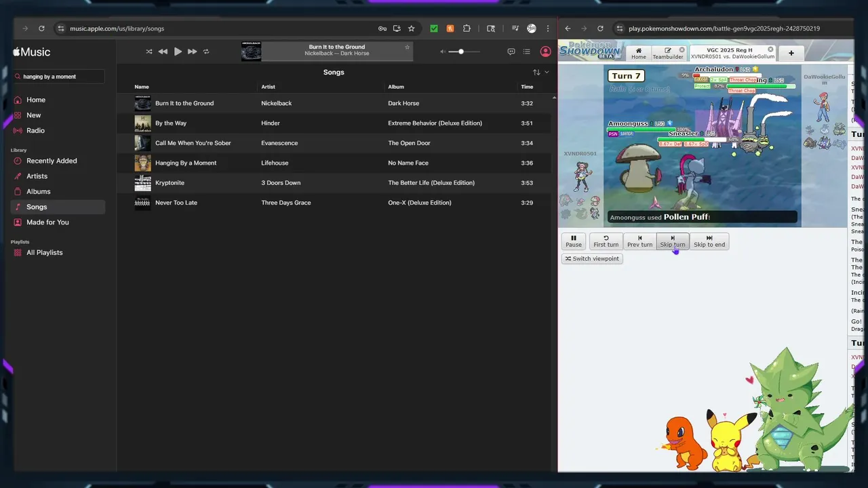
Task: Select the By the Way song row
Action: [335, 123]
